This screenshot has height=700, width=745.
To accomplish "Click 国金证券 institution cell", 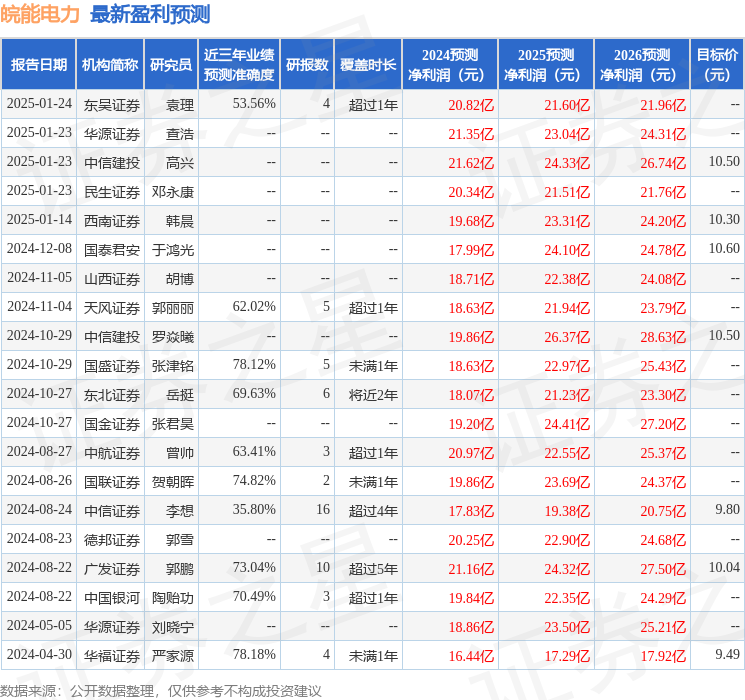I will coord(112,424).
